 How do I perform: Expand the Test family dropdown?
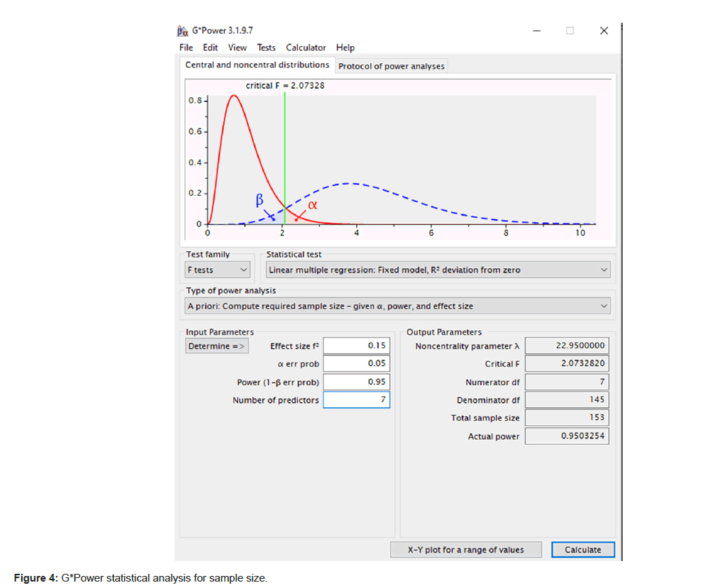click(217, 270)
